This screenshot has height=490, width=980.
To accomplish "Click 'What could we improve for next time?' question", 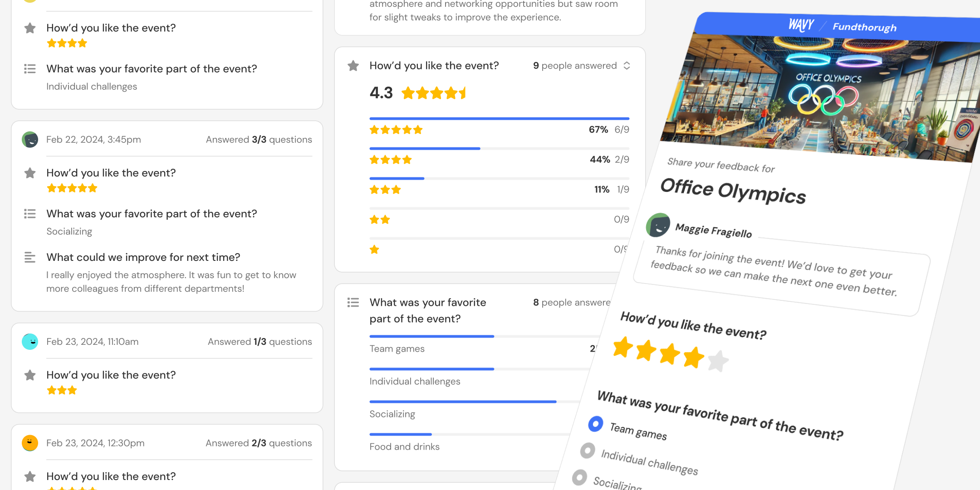I will click(x=143, y=257).
